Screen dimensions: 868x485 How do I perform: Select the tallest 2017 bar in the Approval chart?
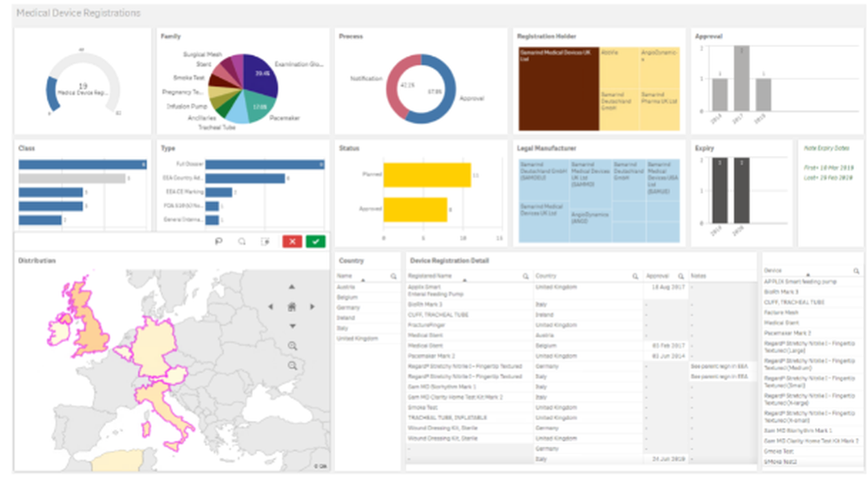point(742,78)
